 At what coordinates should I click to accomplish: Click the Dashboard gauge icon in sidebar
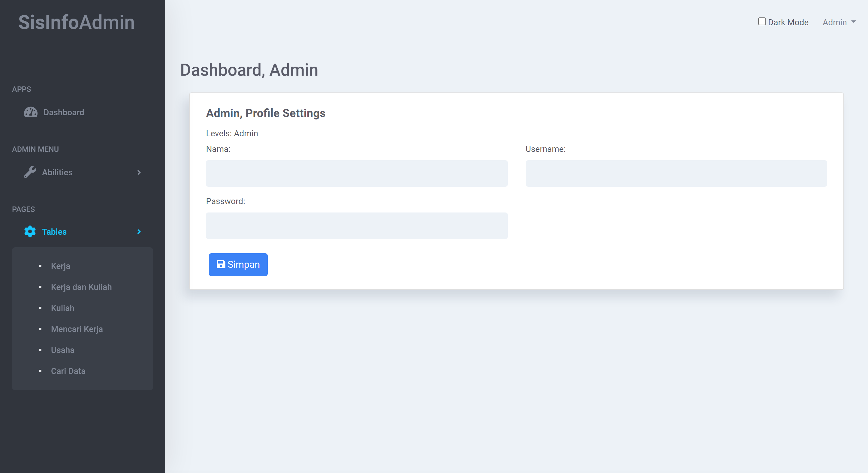31,112
